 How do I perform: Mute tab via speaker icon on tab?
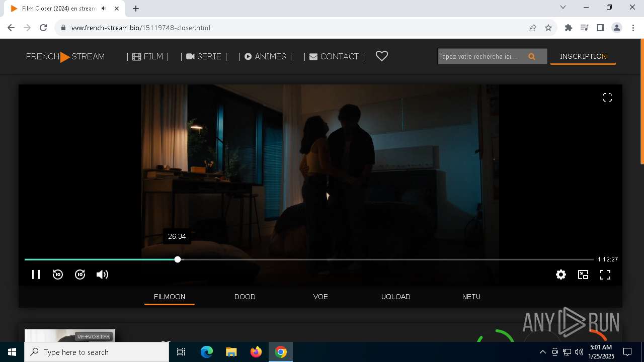click(104, 9)
